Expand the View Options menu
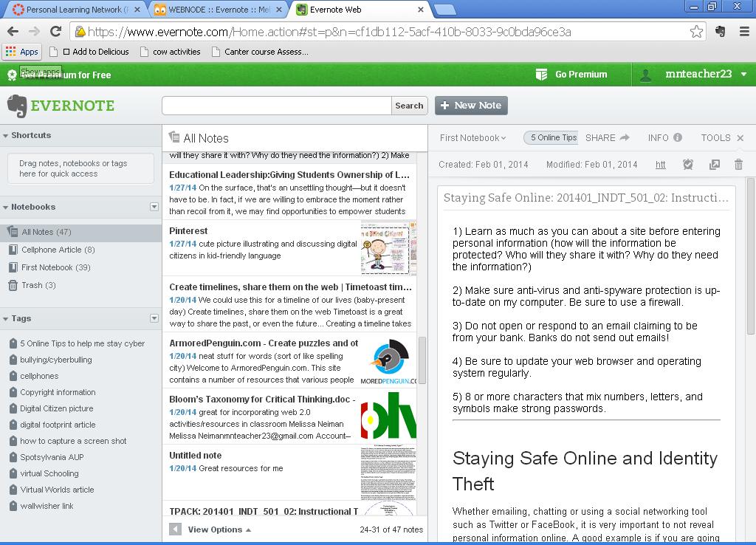The width and height of the screenshot is (756, 545). tap(219, 529)
